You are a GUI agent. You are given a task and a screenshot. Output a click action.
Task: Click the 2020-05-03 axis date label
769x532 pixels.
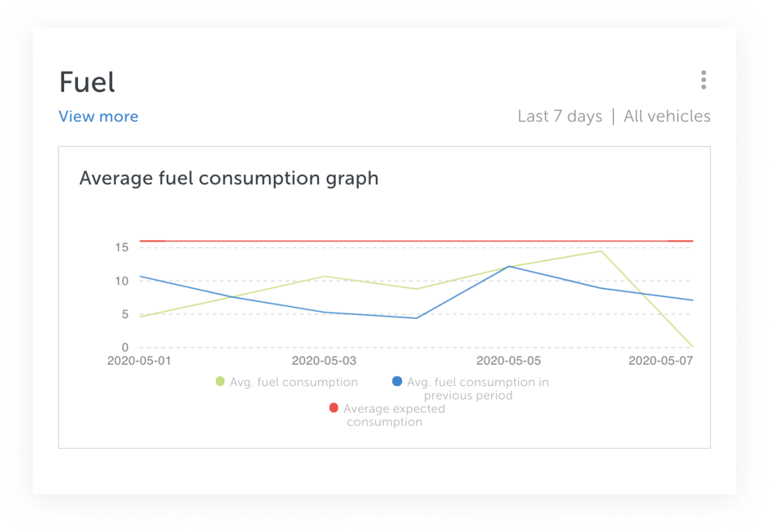point(323,361)
